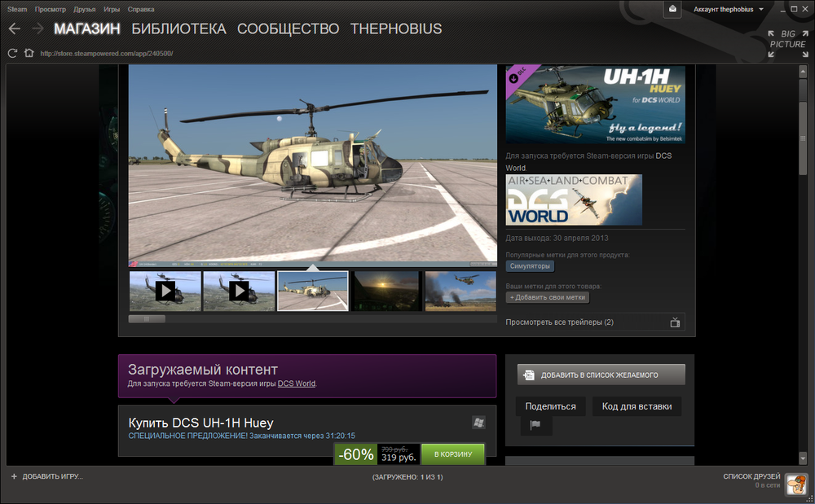Click the TV icon beside trailers link
The image size is (815, 504).
pos(675,322)
